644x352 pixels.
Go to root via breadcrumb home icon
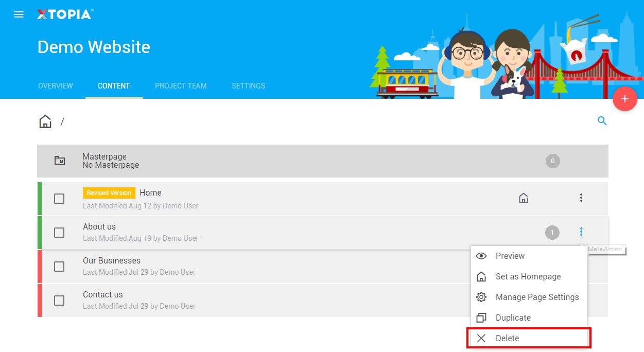tap(45, 122)
